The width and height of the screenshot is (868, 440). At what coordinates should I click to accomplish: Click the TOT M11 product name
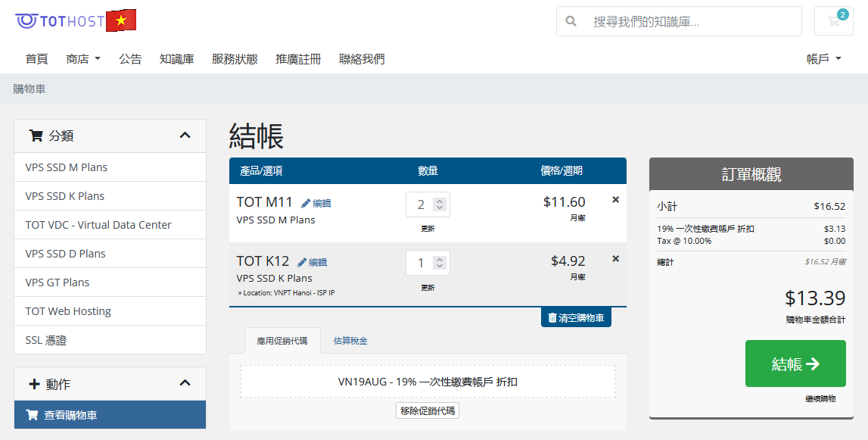264,201
